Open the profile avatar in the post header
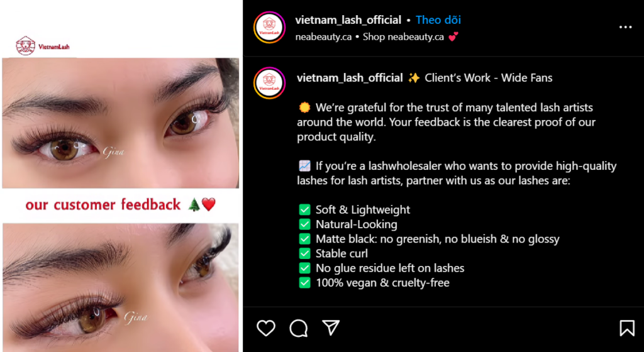The width and height of the screenshot is (644, 352). (269, 27)
